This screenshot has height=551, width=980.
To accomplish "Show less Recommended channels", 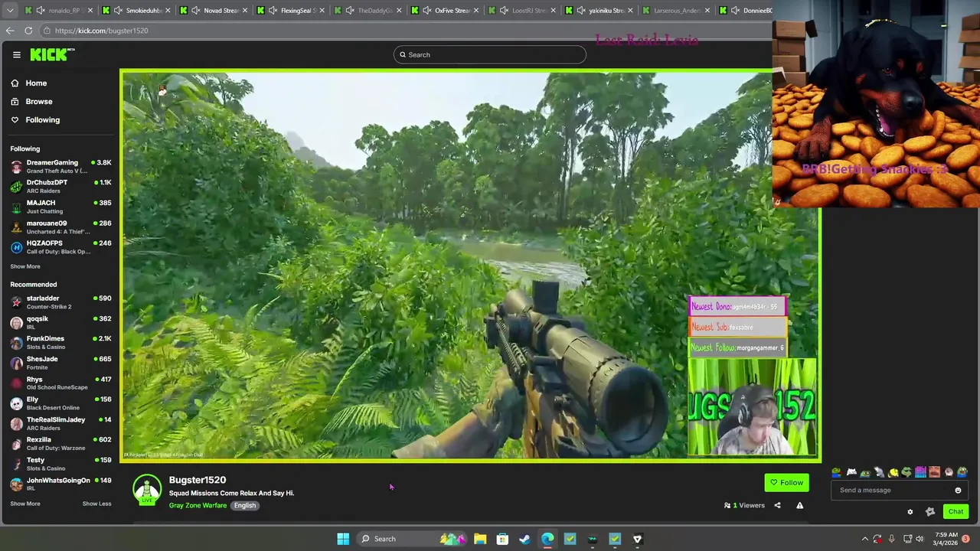I will pos(96,504).
